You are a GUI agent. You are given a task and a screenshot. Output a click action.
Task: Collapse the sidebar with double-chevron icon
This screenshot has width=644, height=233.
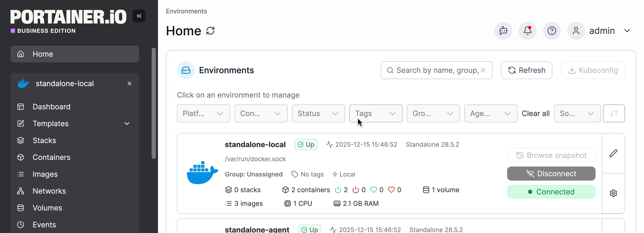click(x=139, y=16)
